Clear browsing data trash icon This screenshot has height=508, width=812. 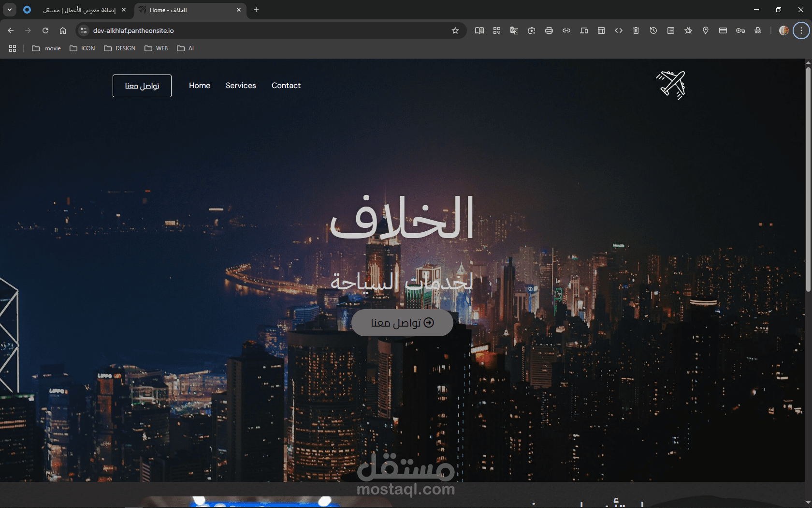(x=636, y=30)
